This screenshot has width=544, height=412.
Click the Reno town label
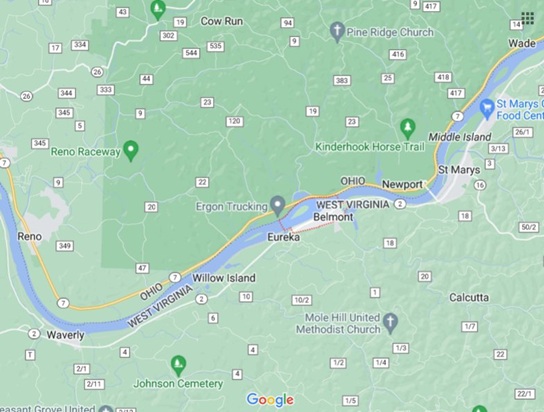pyautogui.click(x=29, y=237)
